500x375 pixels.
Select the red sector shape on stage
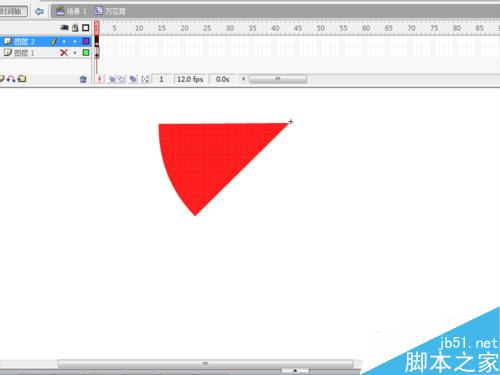pyautogui.click(x=210, y=157)
